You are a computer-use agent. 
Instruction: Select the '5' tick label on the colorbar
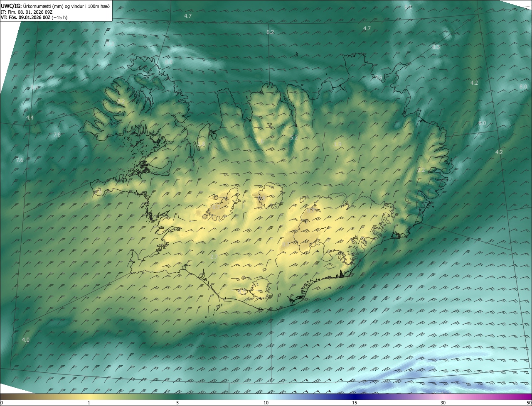[177, 403]
